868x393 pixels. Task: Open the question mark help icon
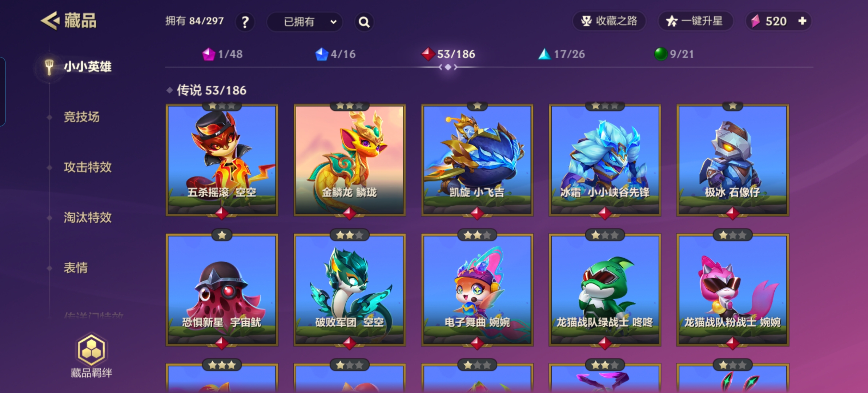(245, 22)
